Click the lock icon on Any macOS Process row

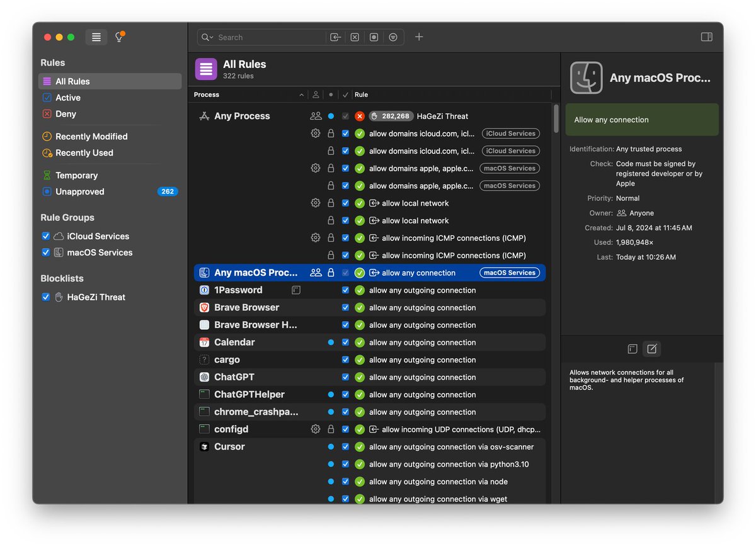331,273
